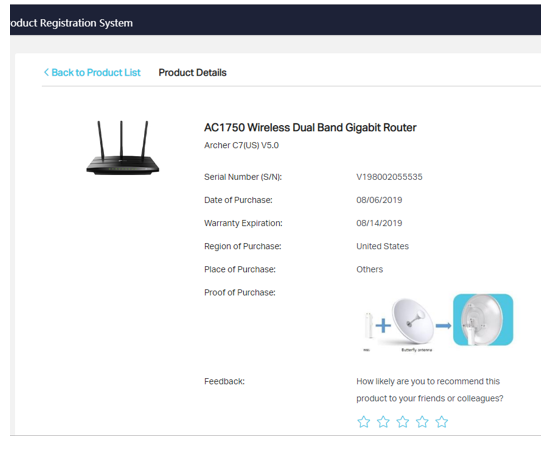This screenshot has height=457, width=555.
Task: Rate three stars in feedback
Action: click(x=402, y=422)
